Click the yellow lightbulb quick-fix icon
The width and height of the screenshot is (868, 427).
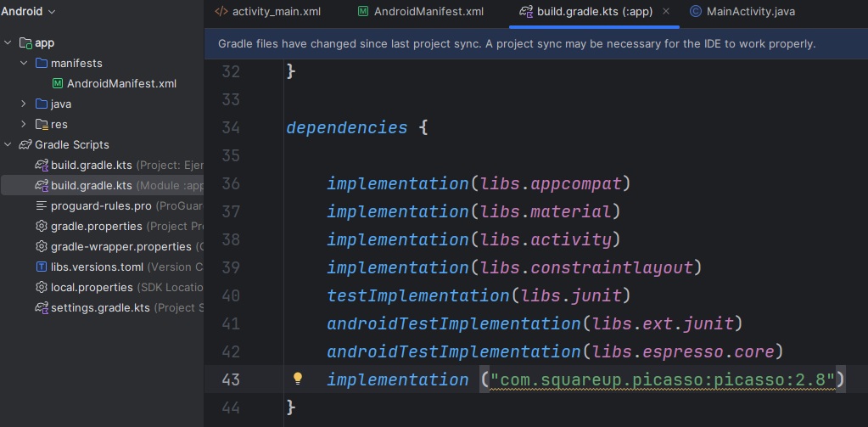pyautogui.click(x=298, y=379)
